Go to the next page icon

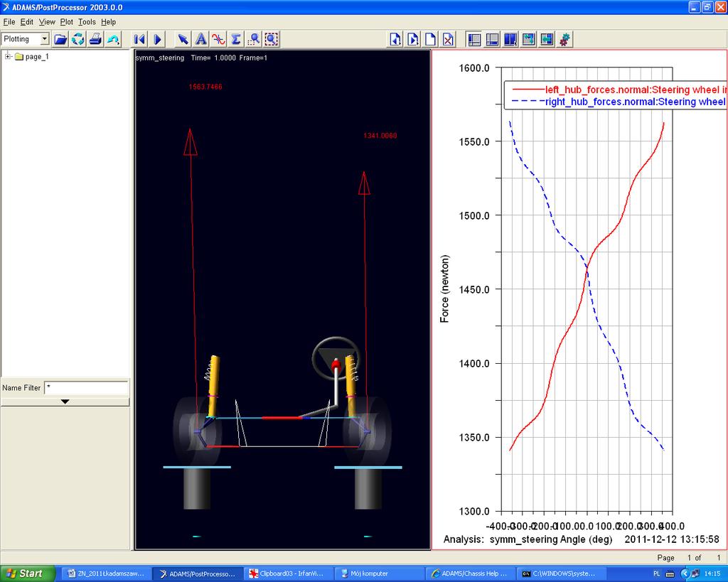click(x=413, y=40)
